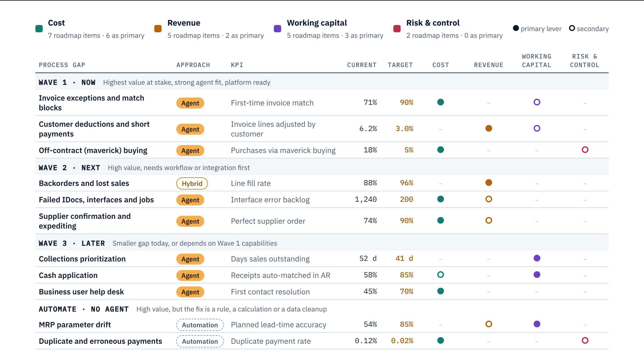Click the WAVE 3 · LATER section heading
This screenshot has height=359, width=644.
[x=72, y=243]
